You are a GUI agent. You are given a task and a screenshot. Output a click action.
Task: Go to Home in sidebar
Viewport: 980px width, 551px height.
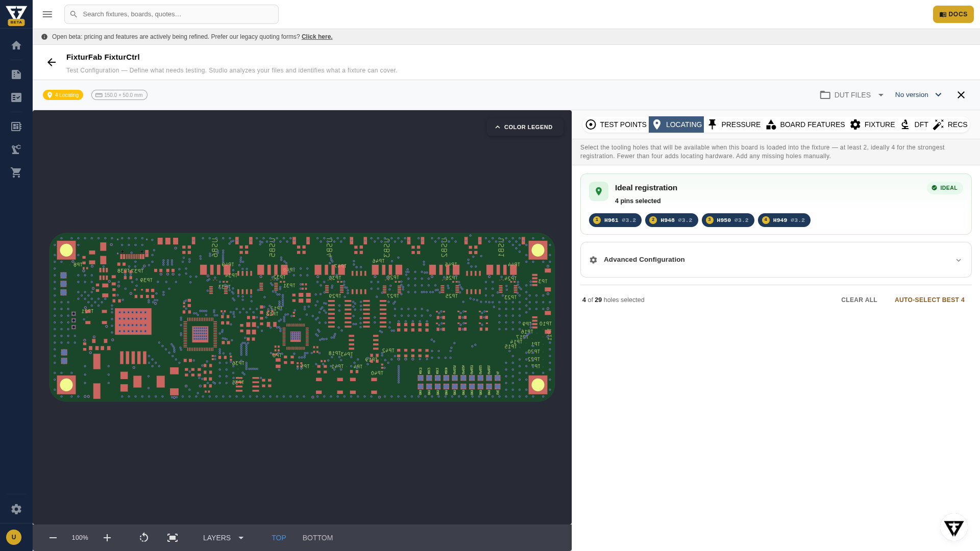(16, 45)
